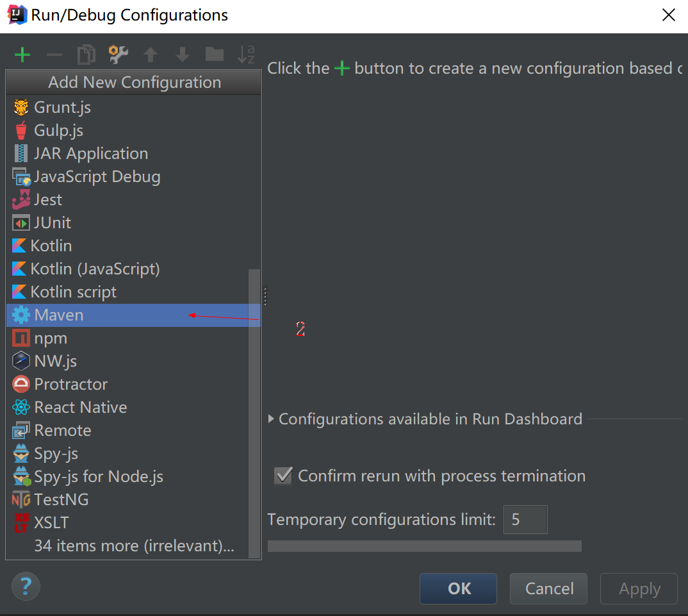This screenshot has height=616, width=688.
Task: Click the configuration list vertical scrollbar
Action: 254,413
